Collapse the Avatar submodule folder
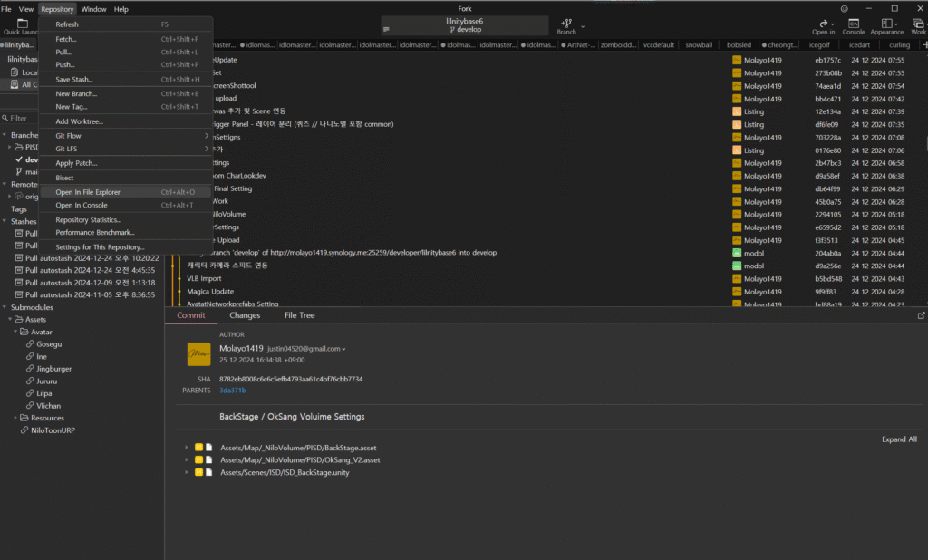 pyautogui.click(x=18, y=332)
